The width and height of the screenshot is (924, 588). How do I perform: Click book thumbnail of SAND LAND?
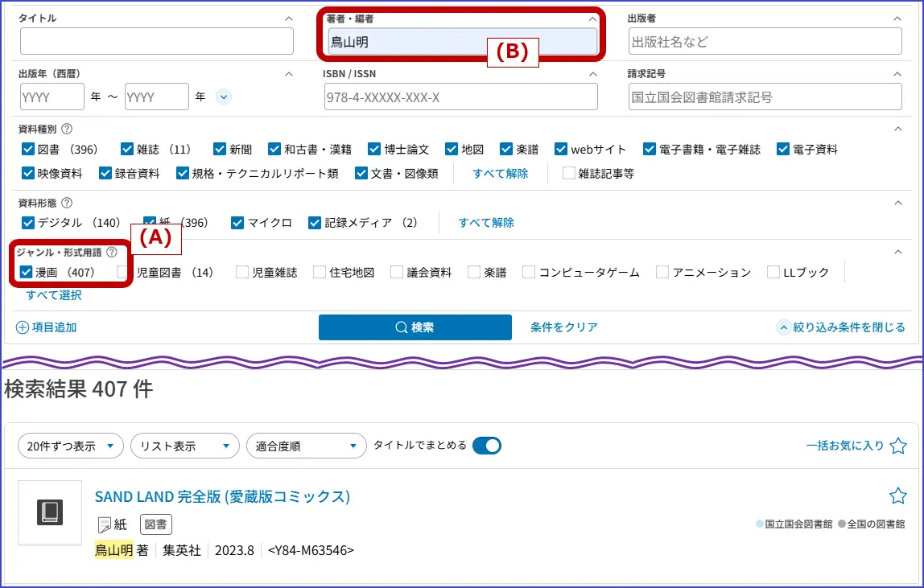pos(50,512)
